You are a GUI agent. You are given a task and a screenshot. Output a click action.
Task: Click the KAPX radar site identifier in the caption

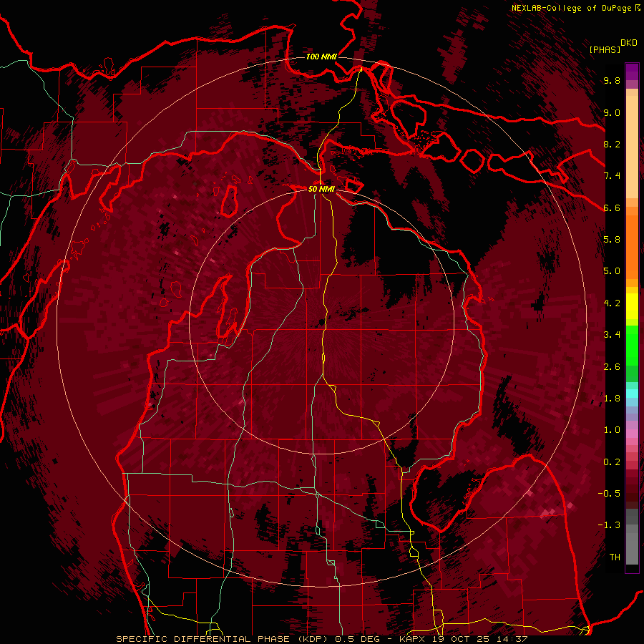tap(413, 639)
